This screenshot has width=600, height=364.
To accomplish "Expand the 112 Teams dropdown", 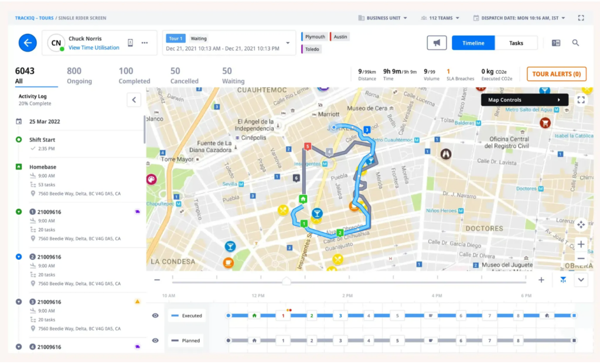I will (440, 18).
